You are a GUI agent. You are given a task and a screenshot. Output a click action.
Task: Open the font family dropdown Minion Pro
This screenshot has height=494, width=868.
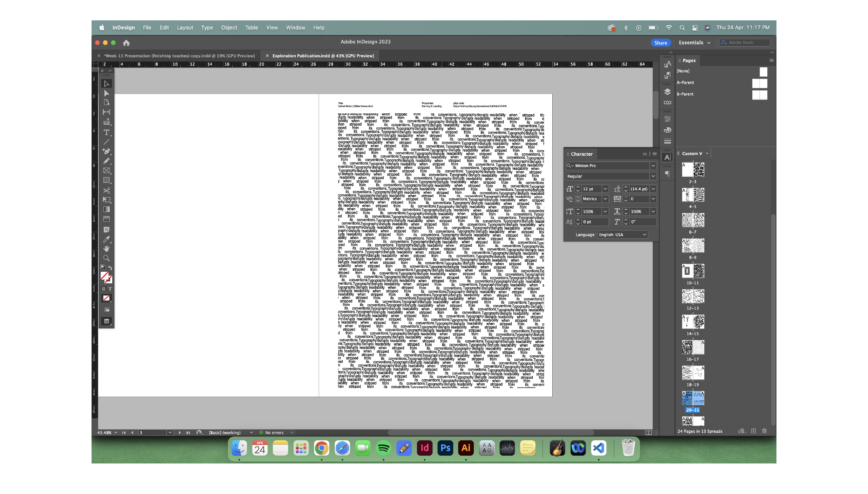653,166
